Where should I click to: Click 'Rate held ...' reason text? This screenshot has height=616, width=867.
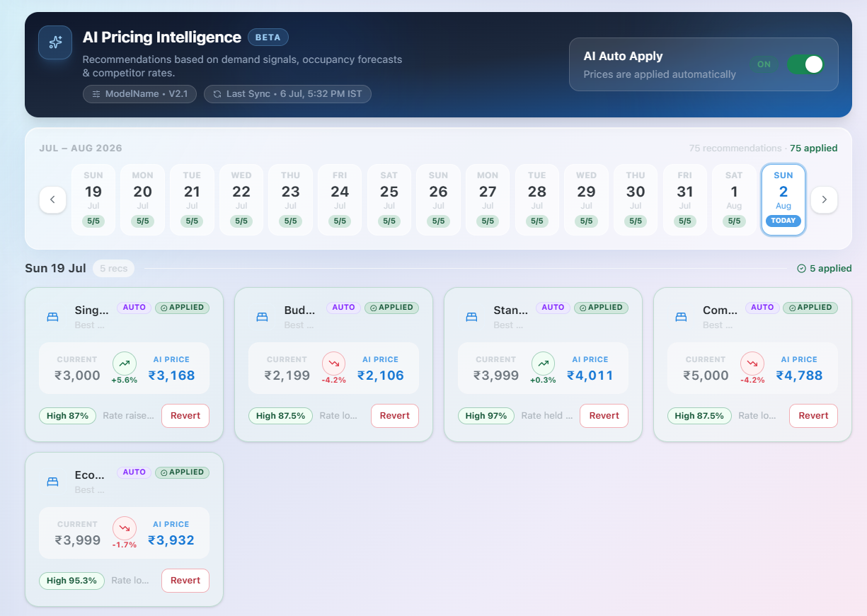pos(547,416)
